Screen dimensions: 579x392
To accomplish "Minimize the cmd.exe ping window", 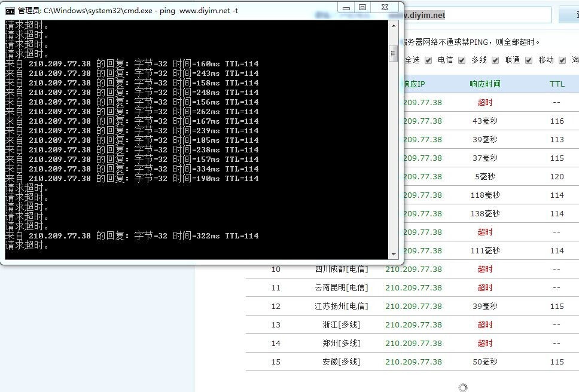I will point(346,8).
